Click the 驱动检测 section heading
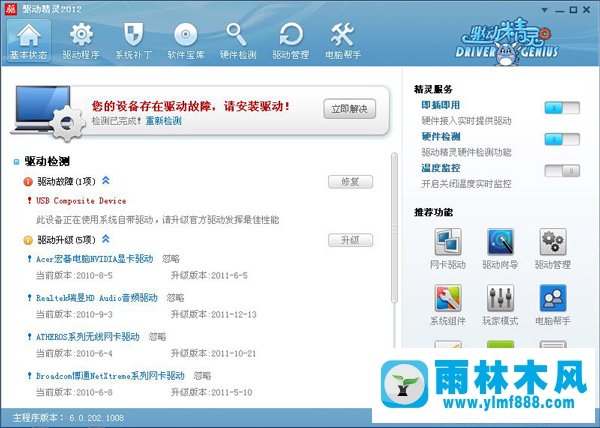 coord(47,161)
